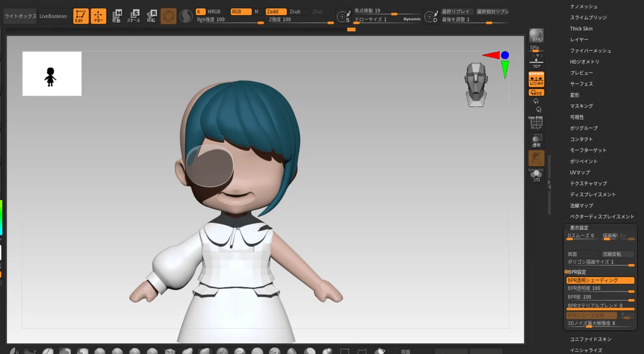Select Z axis rotation icon

point(539,109)
